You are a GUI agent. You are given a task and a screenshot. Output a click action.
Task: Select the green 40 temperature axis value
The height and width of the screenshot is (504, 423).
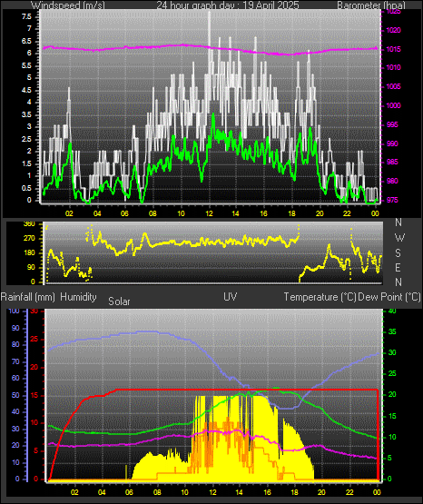point(392,311)
